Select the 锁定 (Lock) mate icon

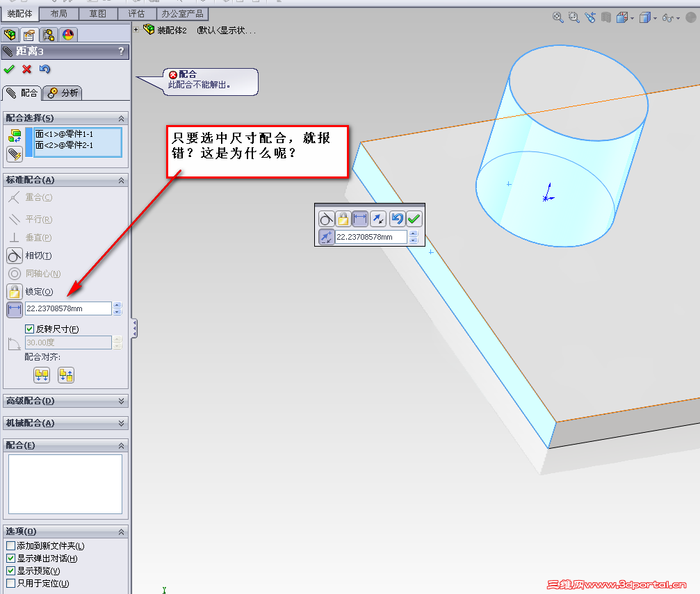click(13, 291)
